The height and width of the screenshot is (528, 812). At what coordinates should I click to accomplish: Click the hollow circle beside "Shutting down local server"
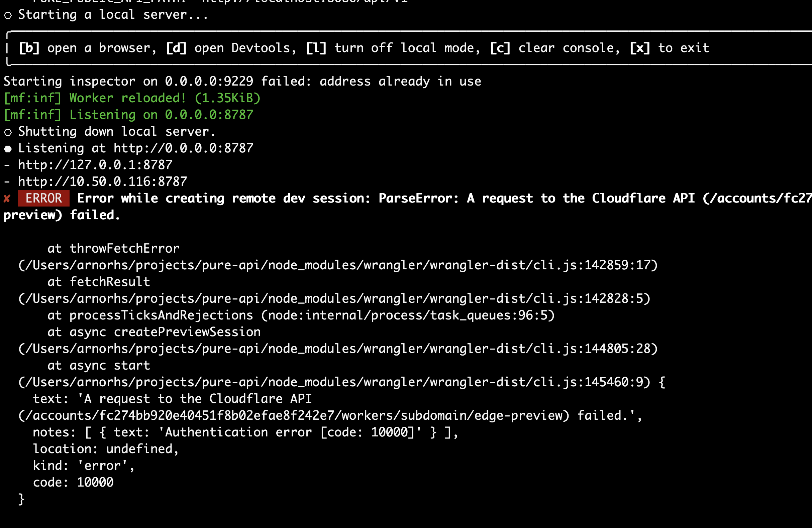[8, 132]
